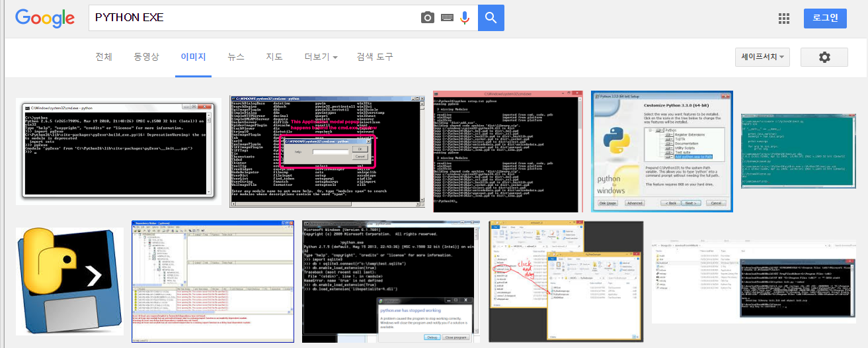The height and width of the screenshot is (348, 868).
Task: Open 검색 도구 search tools
Action: tap(375, 57)
